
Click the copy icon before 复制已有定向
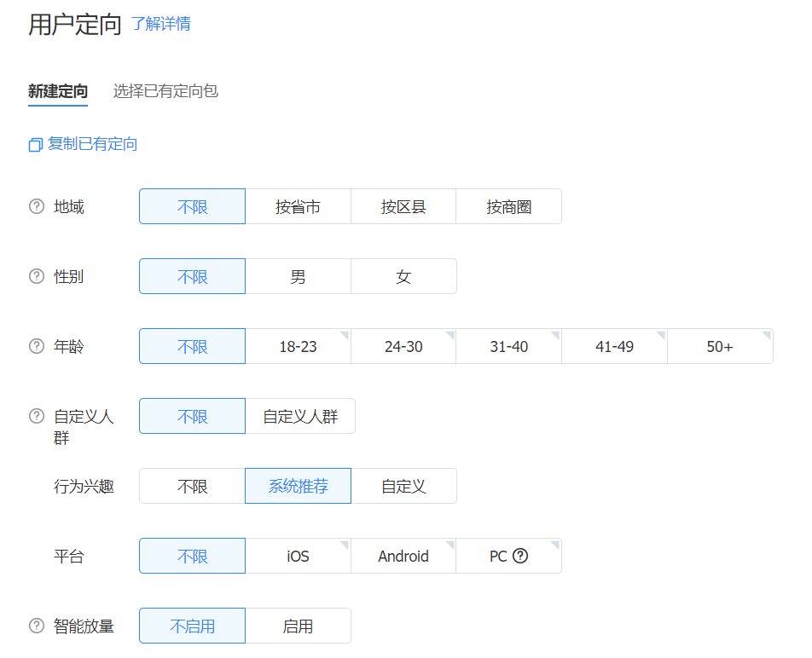point(35,145)
